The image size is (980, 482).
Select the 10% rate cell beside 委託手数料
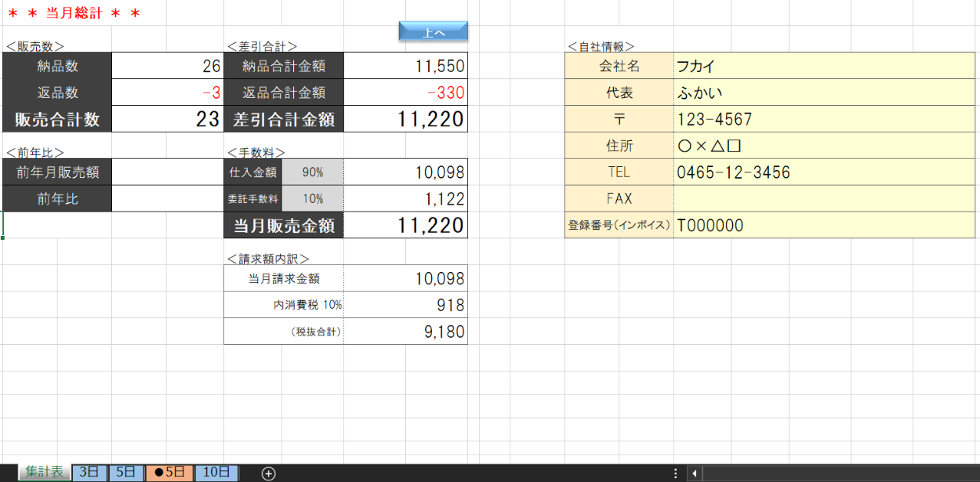tap(312, 199)
